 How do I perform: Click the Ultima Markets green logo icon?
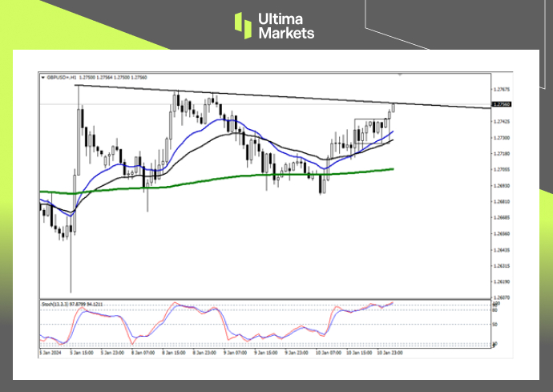(244, 25)
